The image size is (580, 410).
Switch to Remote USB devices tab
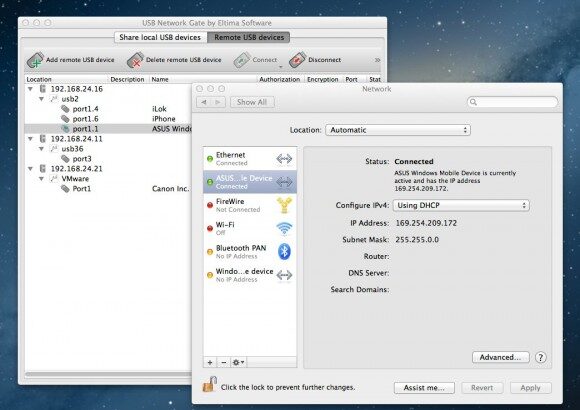tap(249, 37)
